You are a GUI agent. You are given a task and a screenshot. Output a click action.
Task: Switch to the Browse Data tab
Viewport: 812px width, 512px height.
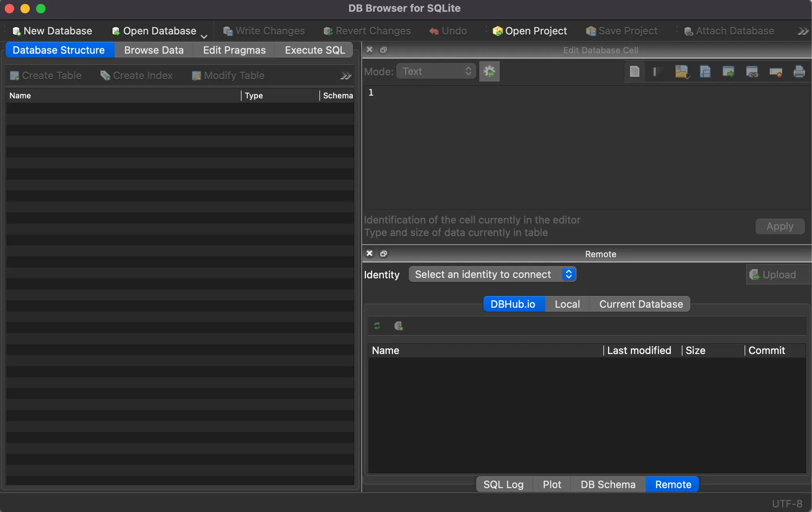coord(154,50)
